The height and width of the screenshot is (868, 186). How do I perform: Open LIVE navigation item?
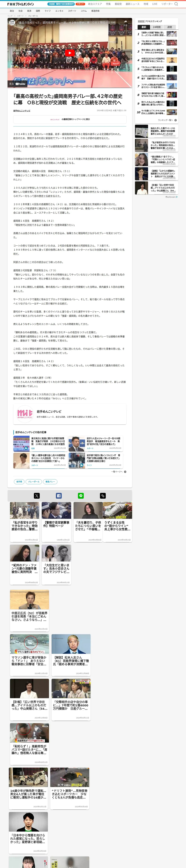155,4
